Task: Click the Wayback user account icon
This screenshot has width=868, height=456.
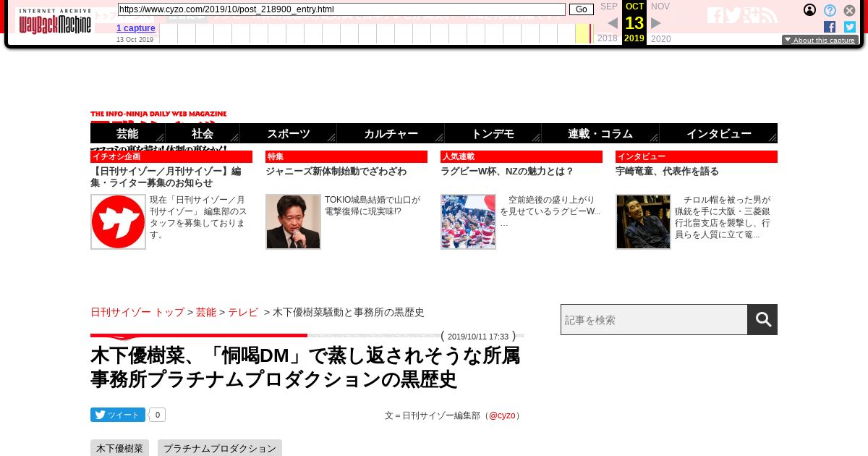Action: point(810,10)
